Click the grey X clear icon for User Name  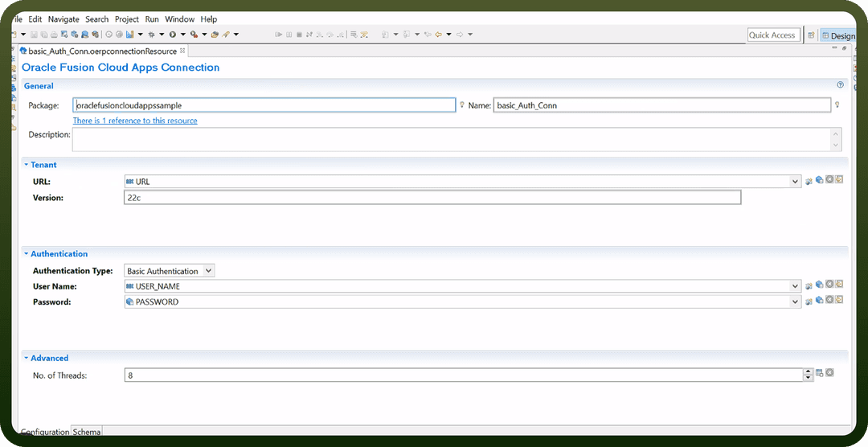(829, 284)
